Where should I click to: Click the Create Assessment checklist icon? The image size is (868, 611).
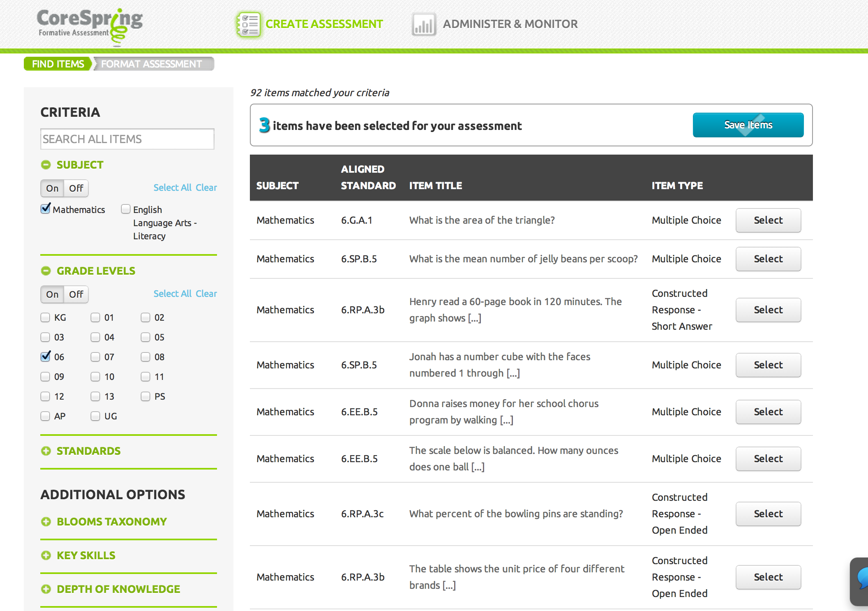(248, 24)
